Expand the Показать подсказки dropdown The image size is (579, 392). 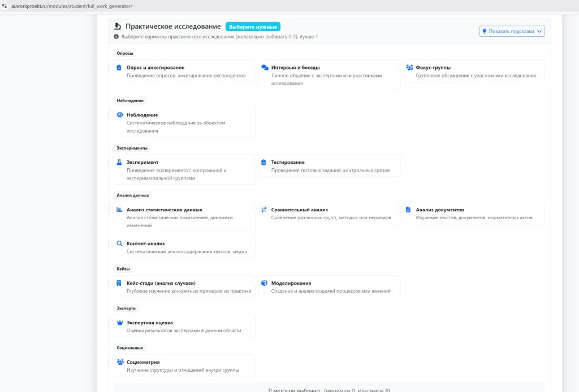[512, 31]
